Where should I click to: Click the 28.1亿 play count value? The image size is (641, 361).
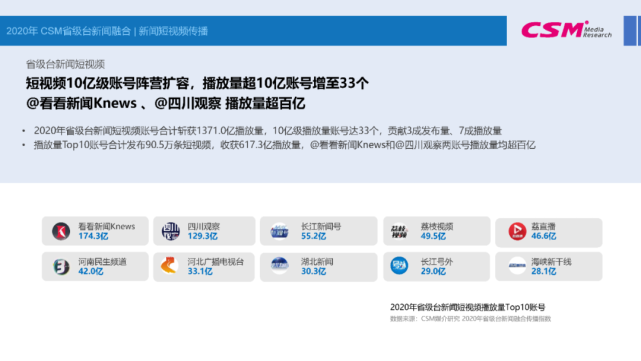coord(544,271)
